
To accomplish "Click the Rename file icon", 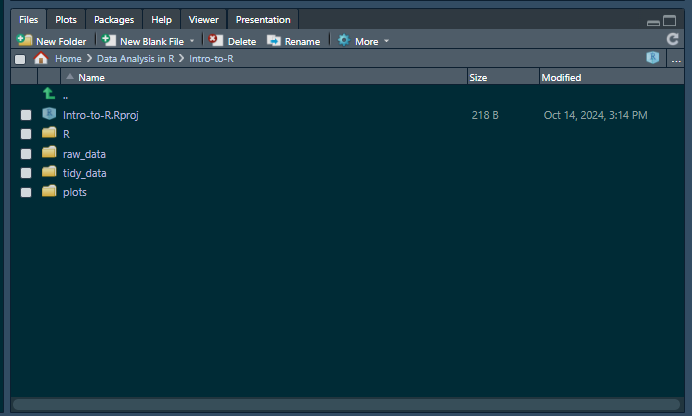I will pyautogui.click(x=274, y=41).
